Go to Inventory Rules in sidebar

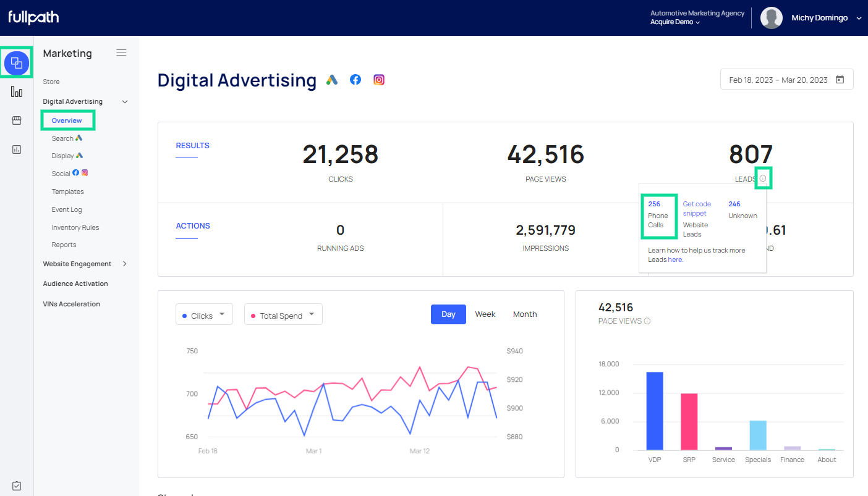click(75, 227)
